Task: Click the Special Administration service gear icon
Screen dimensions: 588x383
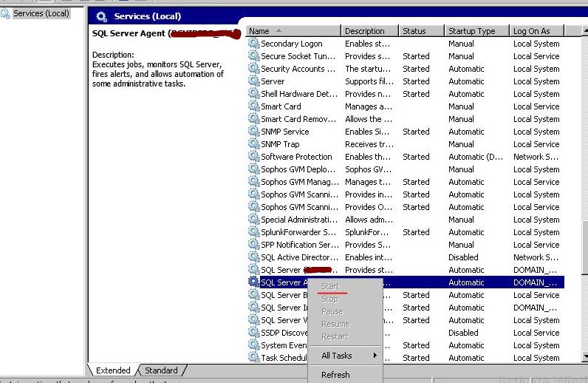Action: pyautogui.click(x=254, y=220)
